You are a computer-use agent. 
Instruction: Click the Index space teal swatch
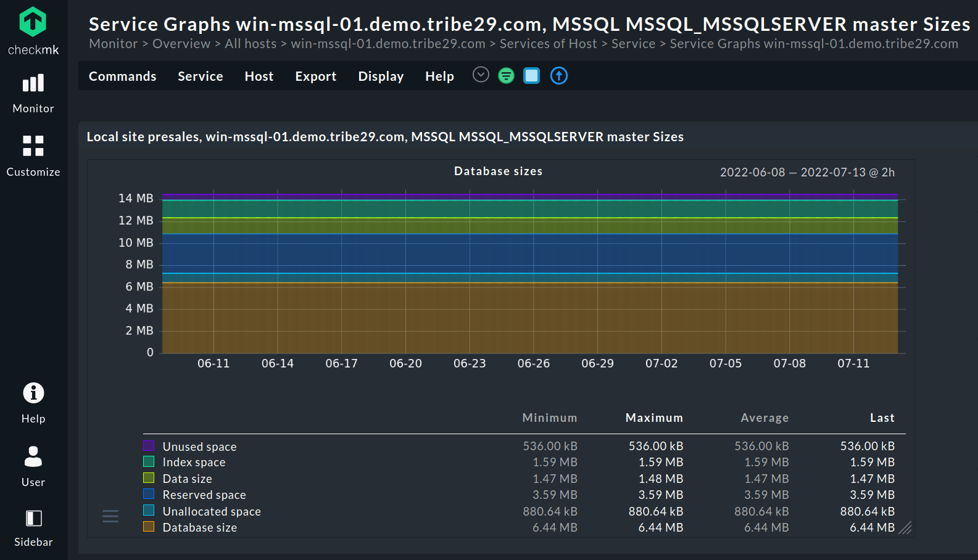click(x=149, y=461)
